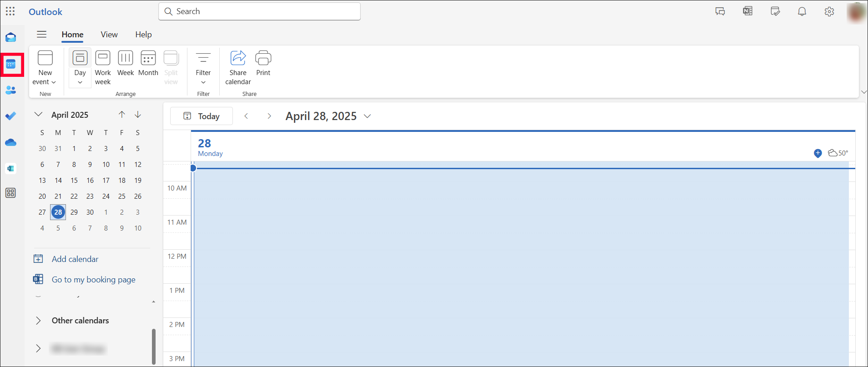Open the To Do app icon
The image size is (868, 367).
coord(10,116)
